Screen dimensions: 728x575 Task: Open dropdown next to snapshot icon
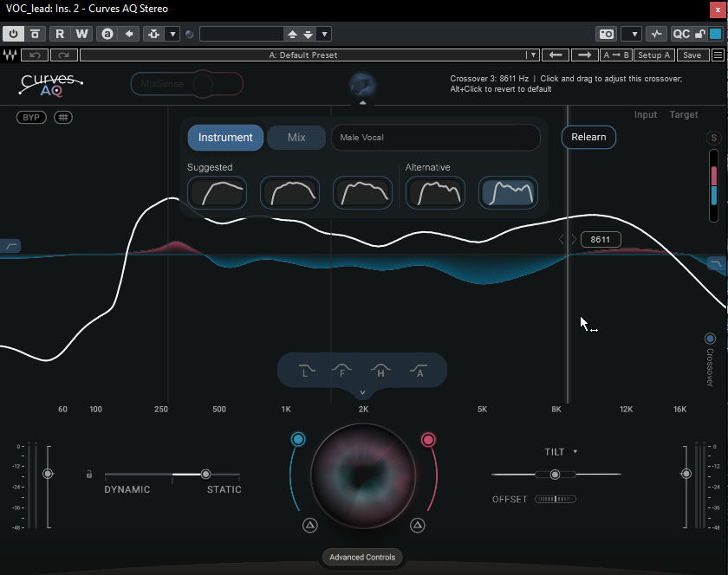634,34
